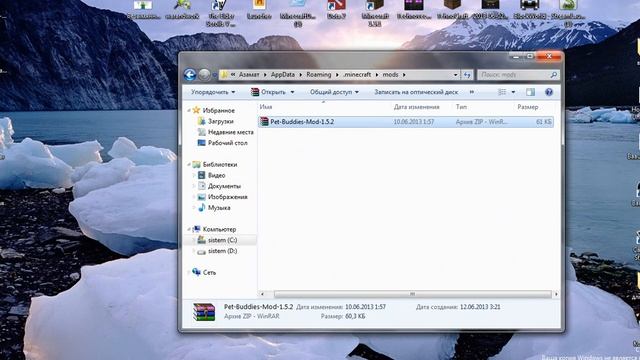Open the address bar history dropdown arrow
This screenshot has height=360, width=640.
456,75
